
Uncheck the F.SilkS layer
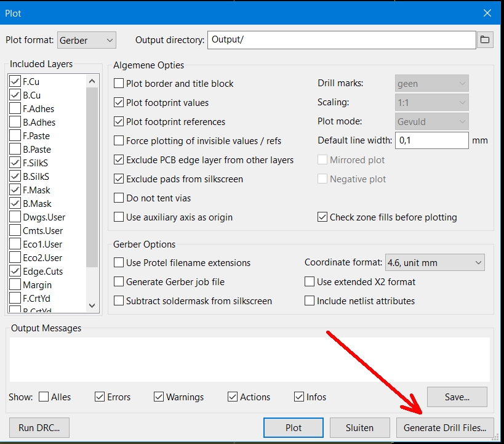15,163
